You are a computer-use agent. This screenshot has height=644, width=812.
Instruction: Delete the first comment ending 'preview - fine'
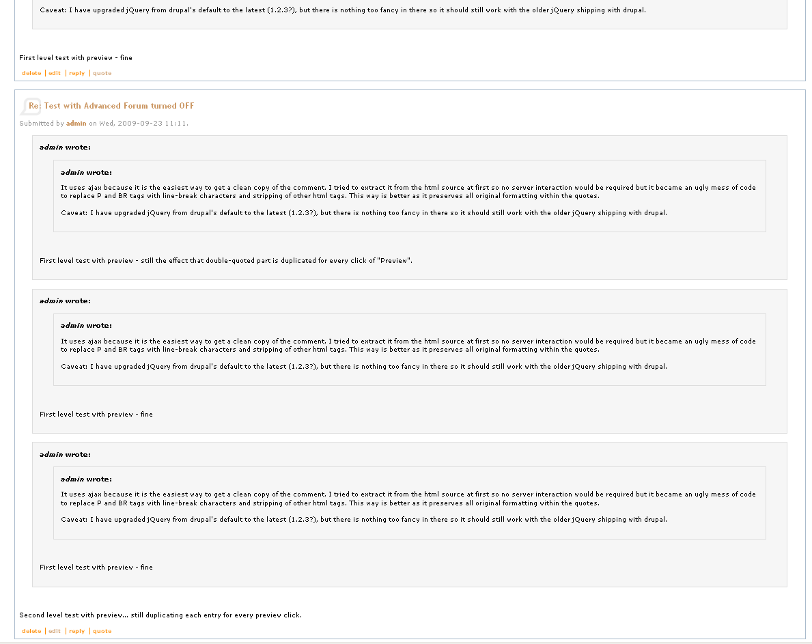point(31,73)
